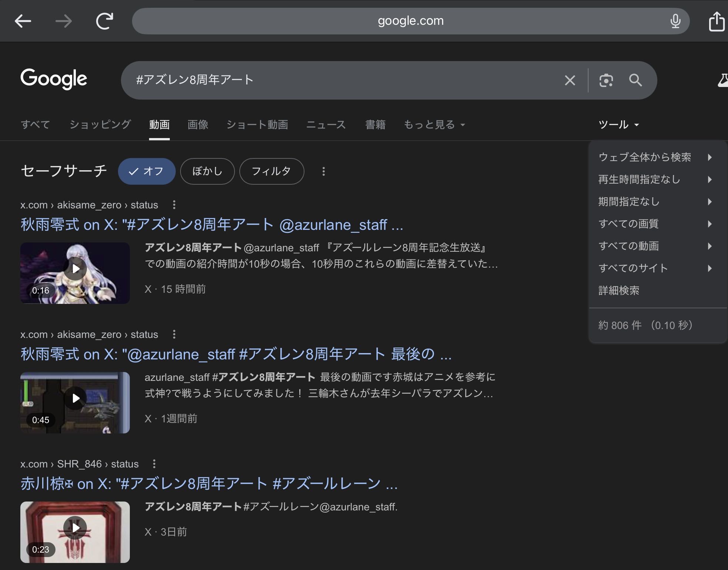
Task: Click into the Google search text field
Action: pyautogui.click(x=333, y=80)
